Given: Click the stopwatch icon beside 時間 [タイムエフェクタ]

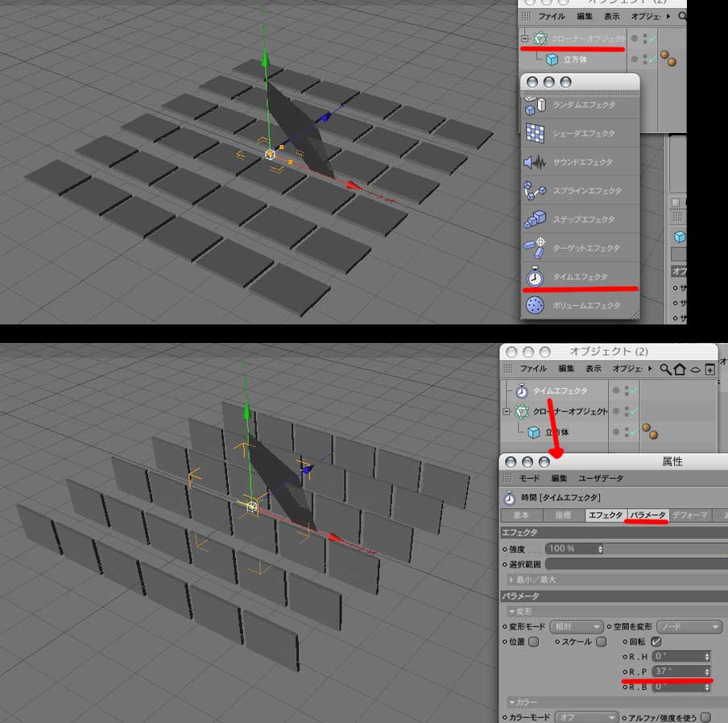Looking at the screenshot, I should pos(509,498).
